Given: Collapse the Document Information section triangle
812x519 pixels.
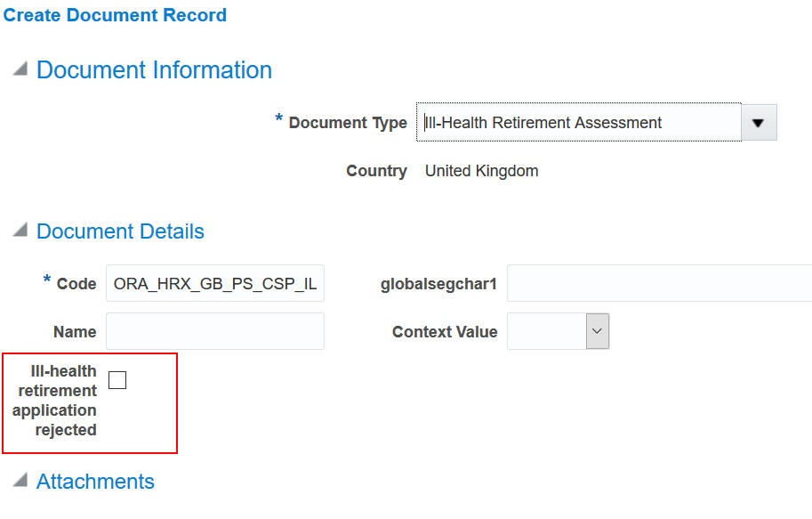Looking at the screenshot, I should click(20, 70).
